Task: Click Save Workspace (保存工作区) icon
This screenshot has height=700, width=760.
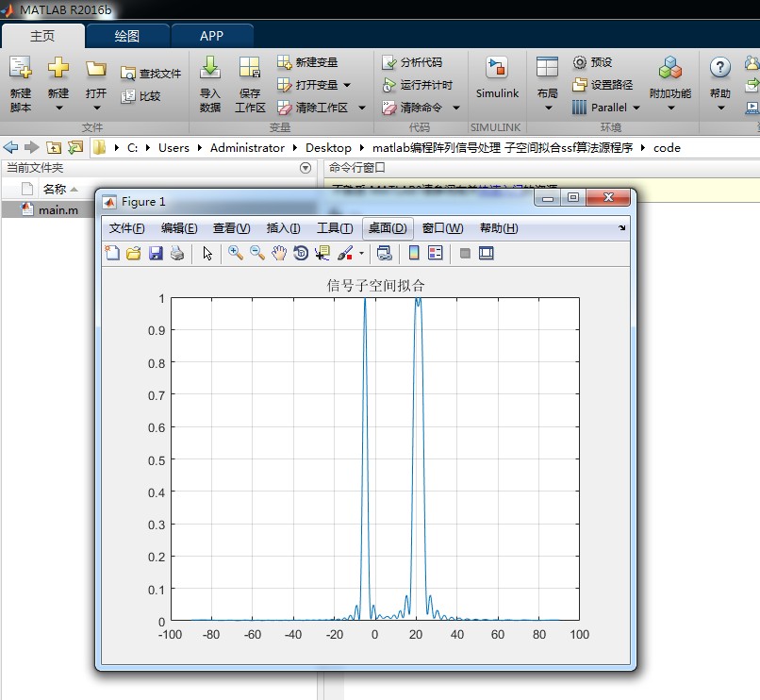Action: point(250,68)
